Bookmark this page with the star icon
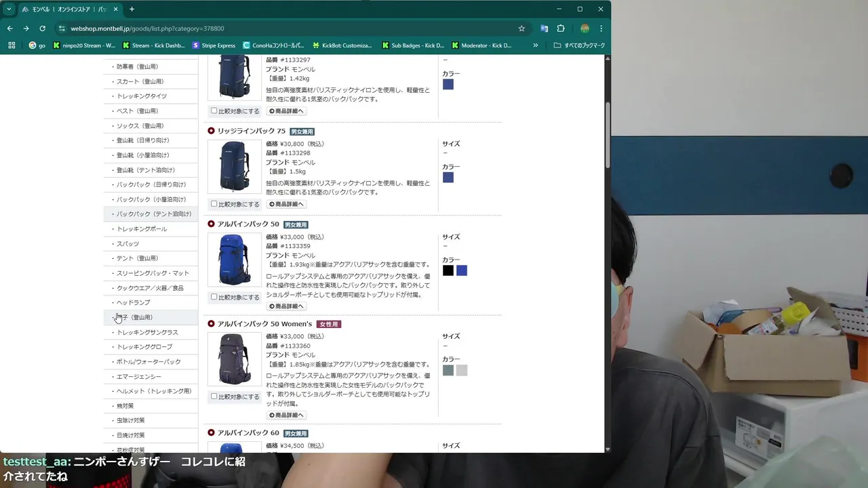The height and width of the screenshot is (488, 868). (x=521, y=28)
